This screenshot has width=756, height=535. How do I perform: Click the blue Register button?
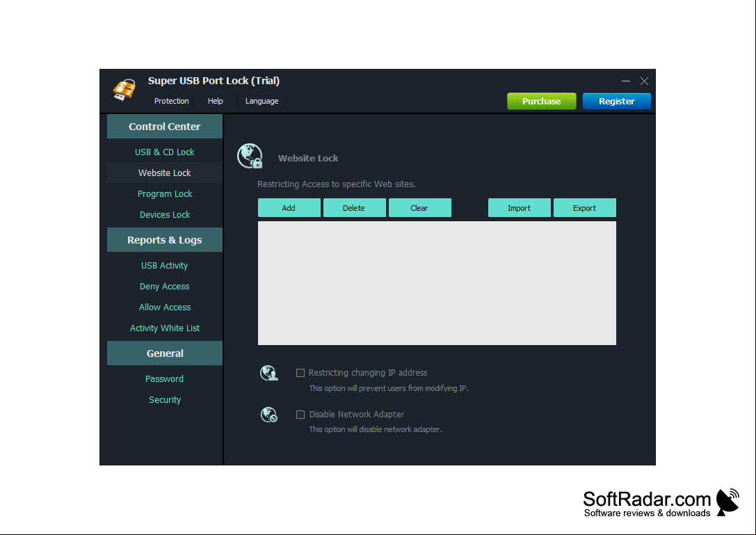(x=617, y=102)
